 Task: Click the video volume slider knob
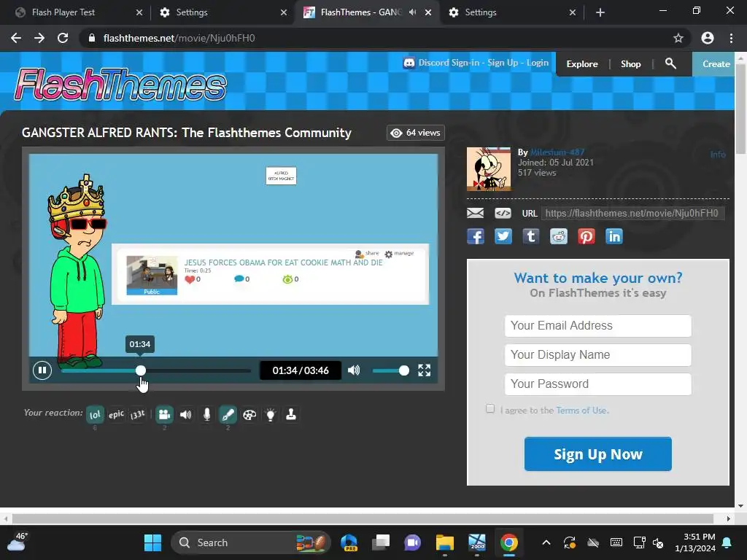[x=403, y=370]
